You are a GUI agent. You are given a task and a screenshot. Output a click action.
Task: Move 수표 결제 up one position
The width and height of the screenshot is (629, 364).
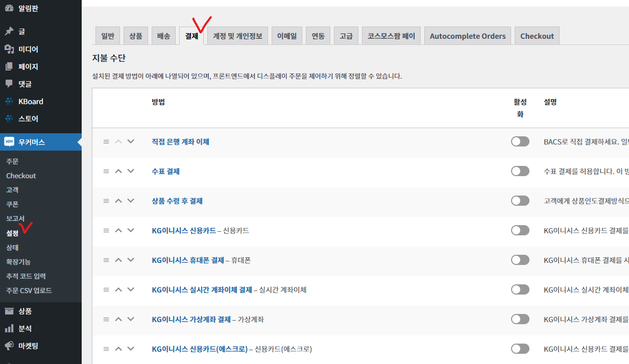click(x=118, y=171)
